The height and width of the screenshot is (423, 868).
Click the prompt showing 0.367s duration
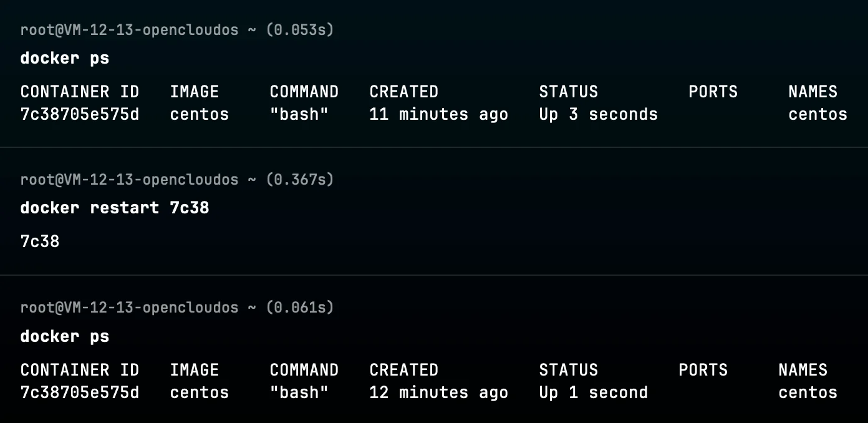pyautogui.click(x=177, y=180)
